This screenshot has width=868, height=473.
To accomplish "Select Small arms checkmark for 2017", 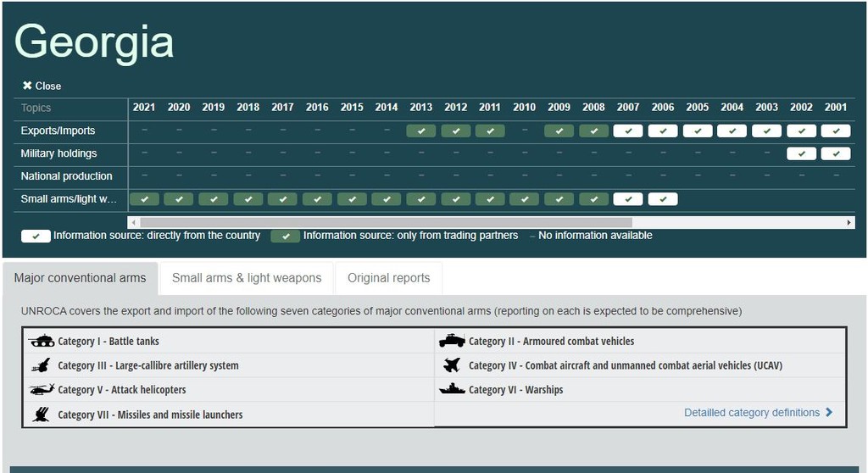I will (282, 199).
